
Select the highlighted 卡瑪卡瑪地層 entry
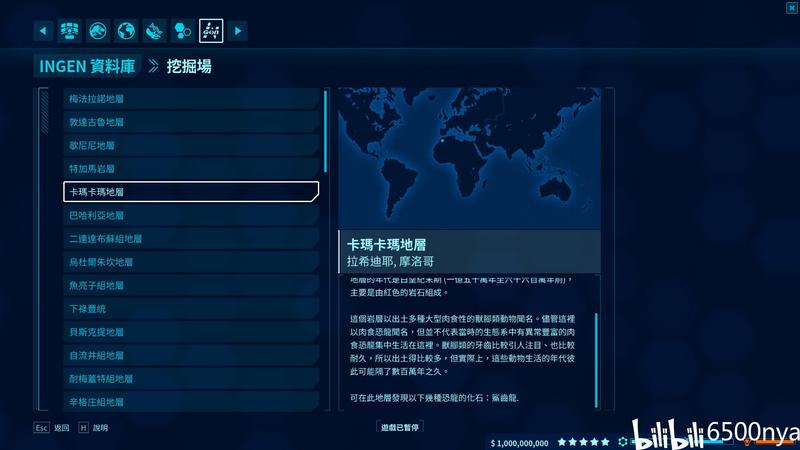pos(191,192)
